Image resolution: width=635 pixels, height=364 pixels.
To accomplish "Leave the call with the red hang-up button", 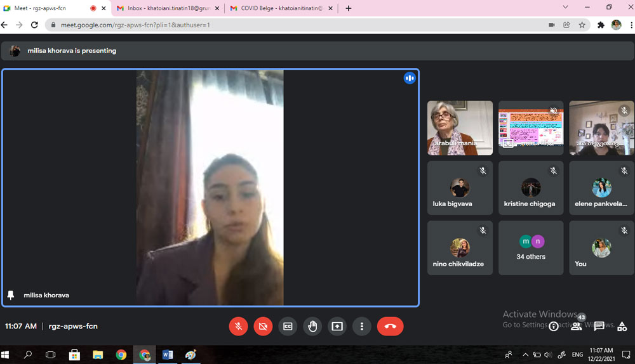I will pos(390,326).
